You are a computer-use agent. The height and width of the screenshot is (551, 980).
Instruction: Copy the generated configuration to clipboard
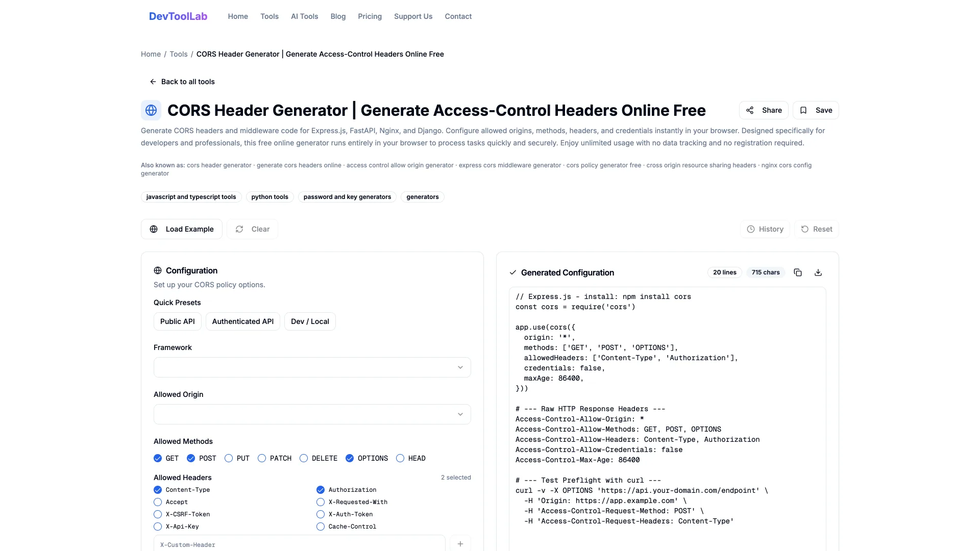(798, 272)
